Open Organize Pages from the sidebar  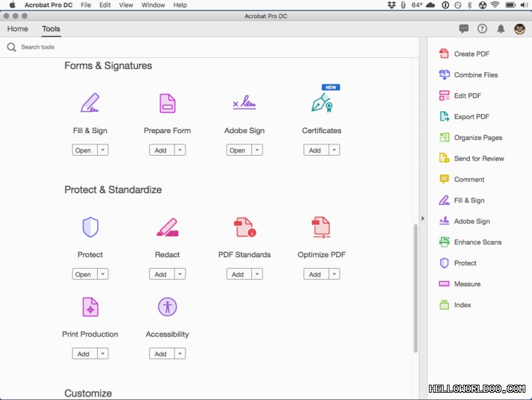point(470,138)
